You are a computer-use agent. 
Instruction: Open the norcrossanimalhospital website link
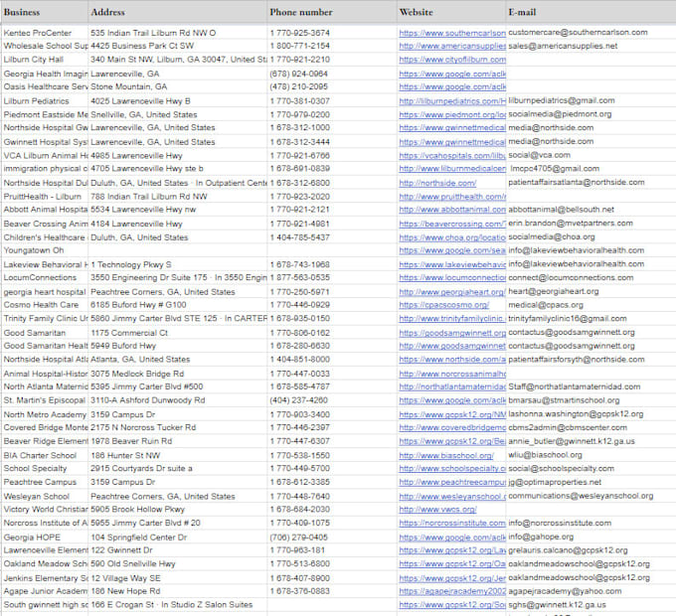tap(451, 374)
